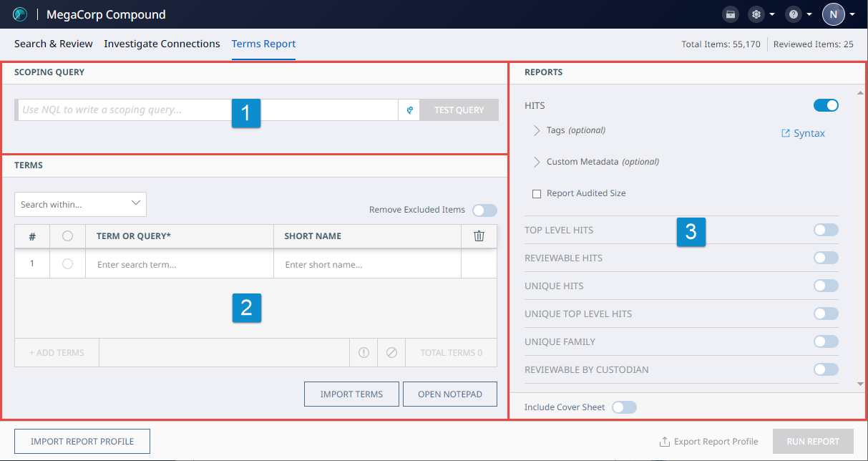Screen dimensions: 868x461
Task: Click the MegaCorp app logo icon
Action: point(20,14)
